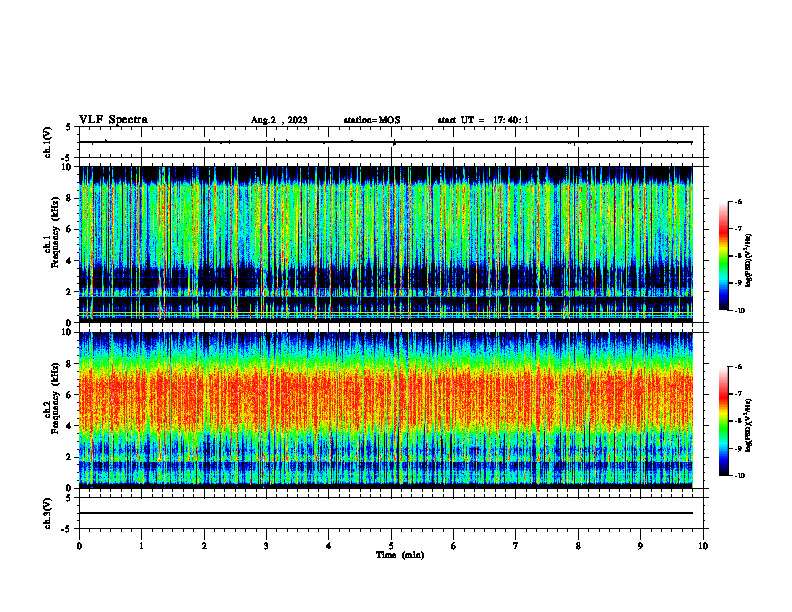Viewport: 792px width, 612px height.
Task: Click the -8 label on ch.2 colour bar
Action: pos(738,421)
